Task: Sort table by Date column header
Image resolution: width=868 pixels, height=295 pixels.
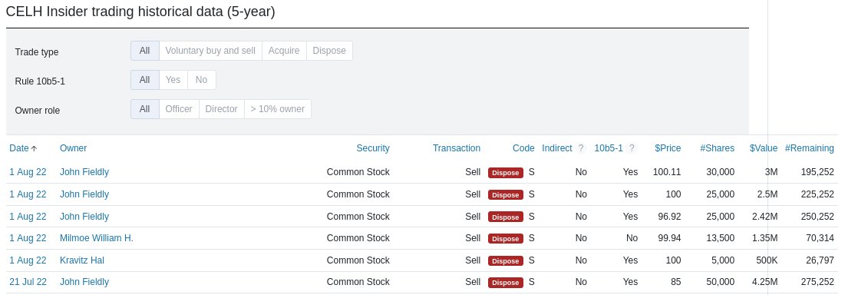Action: pyautogui.click(x=19, y=148)
